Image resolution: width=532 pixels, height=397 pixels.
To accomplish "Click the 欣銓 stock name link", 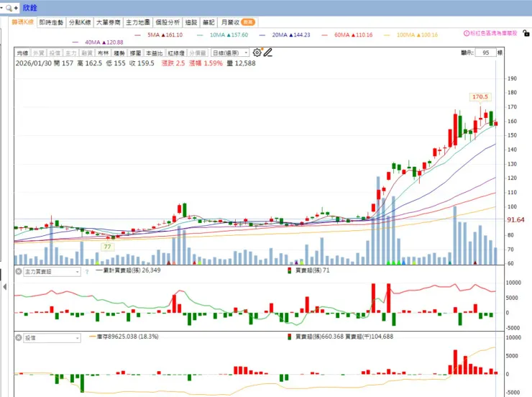I will (30, 7).
